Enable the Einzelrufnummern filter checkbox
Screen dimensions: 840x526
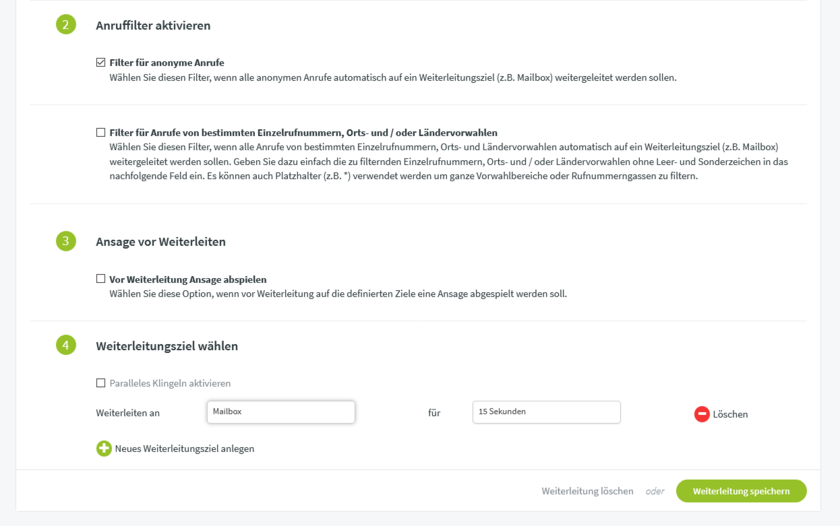tap(101, 132)
